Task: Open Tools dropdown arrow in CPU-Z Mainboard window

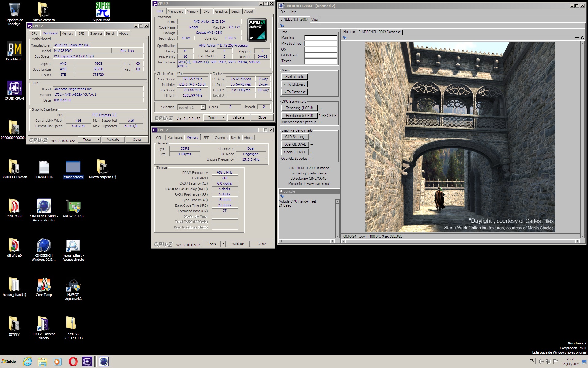Action: pyautogui.click(x=98, y=140)
